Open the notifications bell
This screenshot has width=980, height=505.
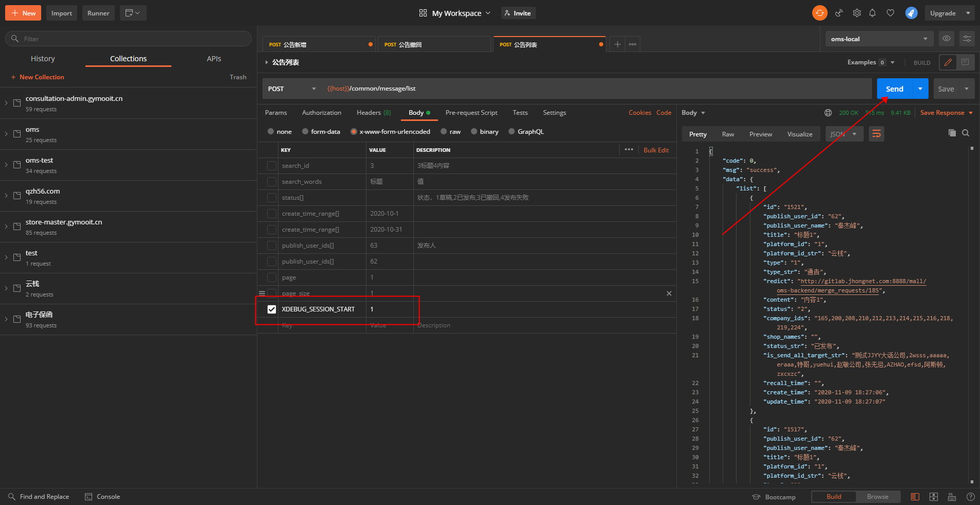(872, 13)
